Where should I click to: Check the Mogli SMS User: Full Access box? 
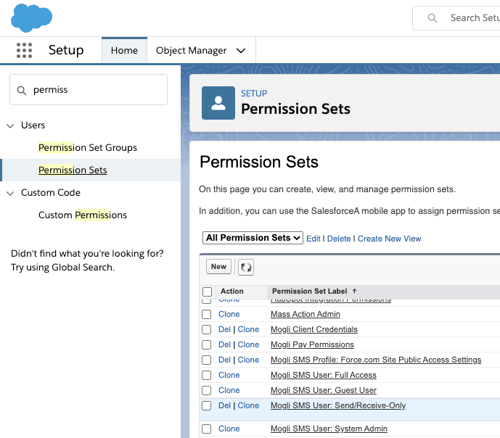[x=207, y=375]
